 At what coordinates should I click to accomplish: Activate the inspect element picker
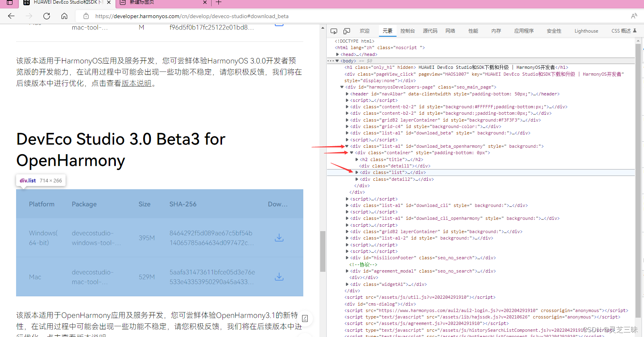pos(334,31)
